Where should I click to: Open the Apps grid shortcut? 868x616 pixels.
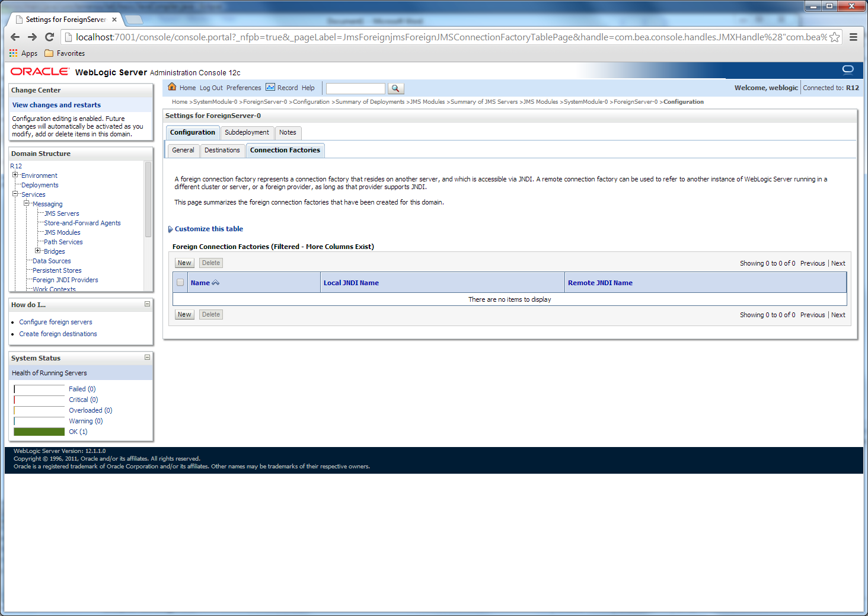click(14, 53)
